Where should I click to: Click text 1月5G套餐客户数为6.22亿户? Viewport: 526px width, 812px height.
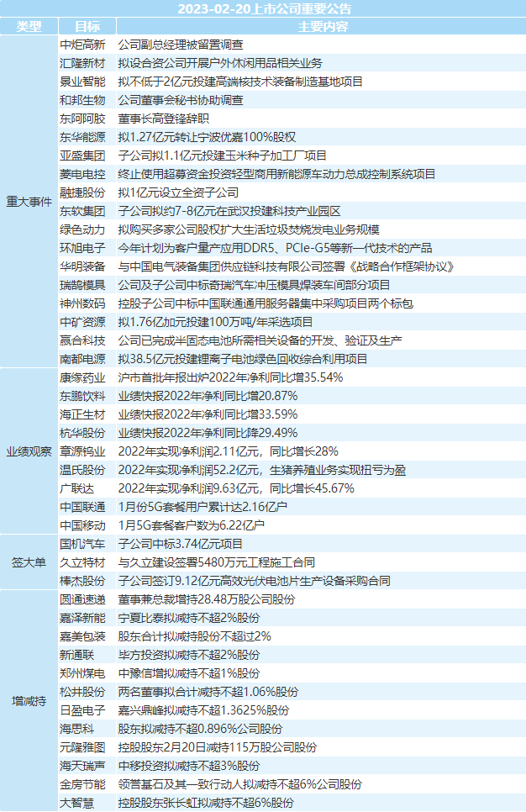(191, 525)
